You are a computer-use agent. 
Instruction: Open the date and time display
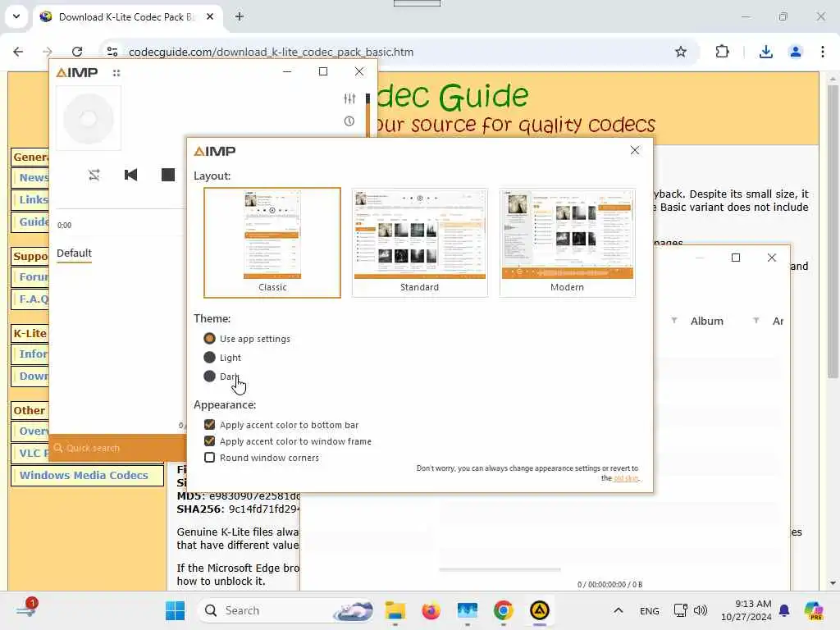[x=746, y=610]
